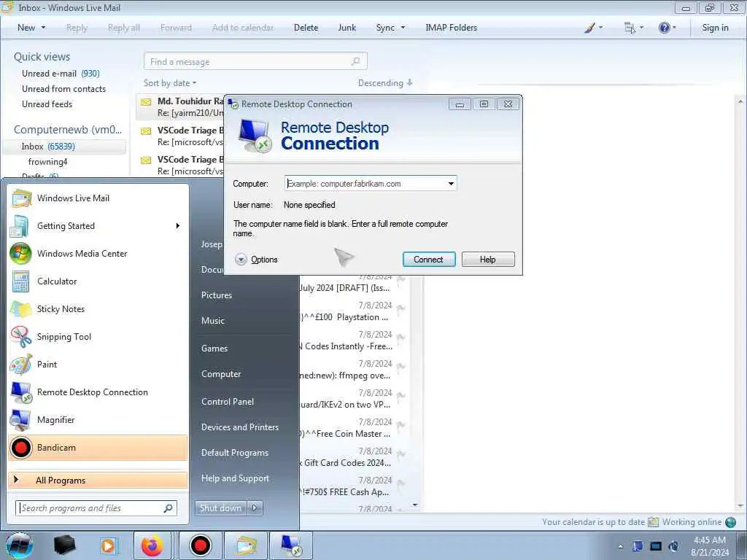The image size is (747, 560).
Task: Launch Windows Media Center
Action: (x=98, y=253)
